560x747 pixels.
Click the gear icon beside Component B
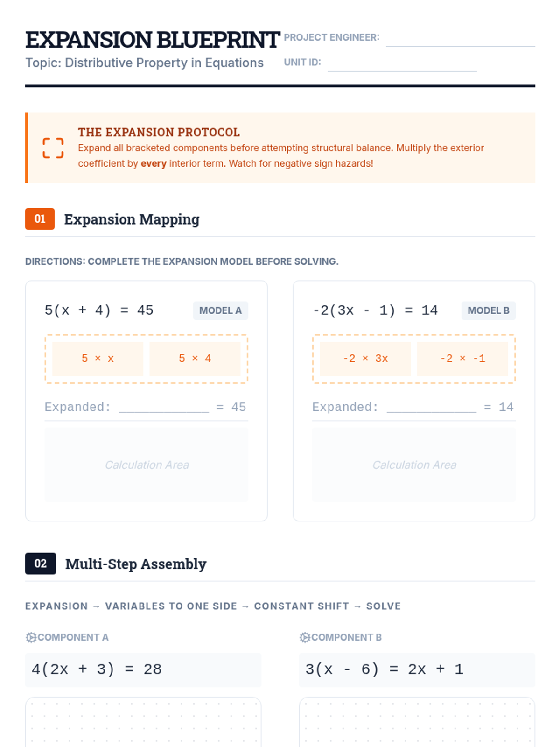coord(305,637)
